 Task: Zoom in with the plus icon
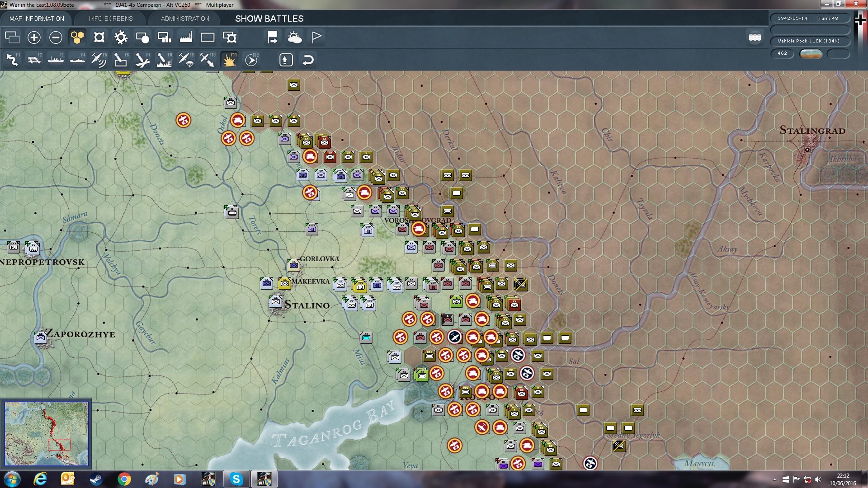34,37
